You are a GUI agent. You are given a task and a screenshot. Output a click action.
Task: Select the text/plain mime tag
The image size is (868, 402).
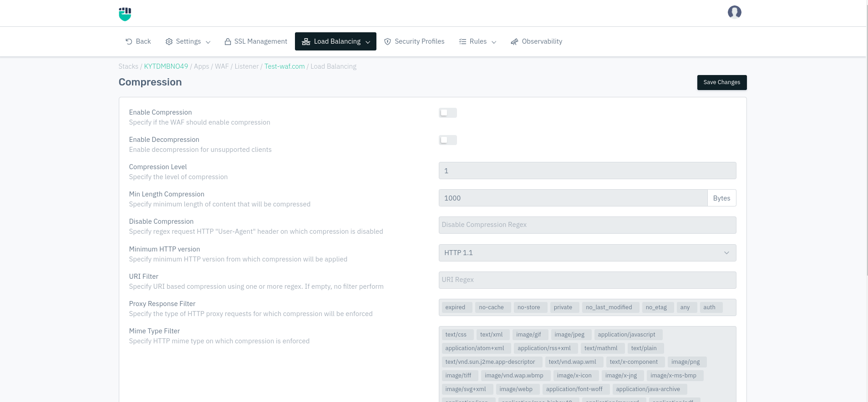tap(645, 348)
